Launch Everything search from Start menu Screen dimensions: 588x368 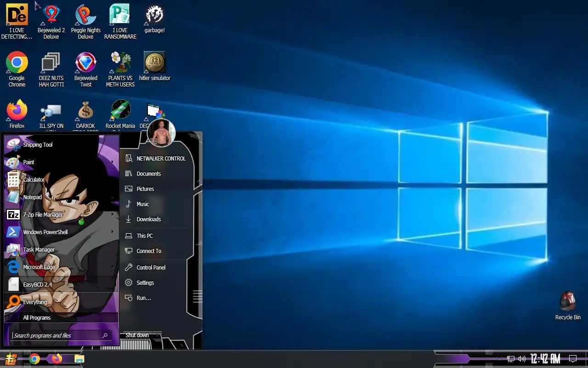[x=61, y=302]
